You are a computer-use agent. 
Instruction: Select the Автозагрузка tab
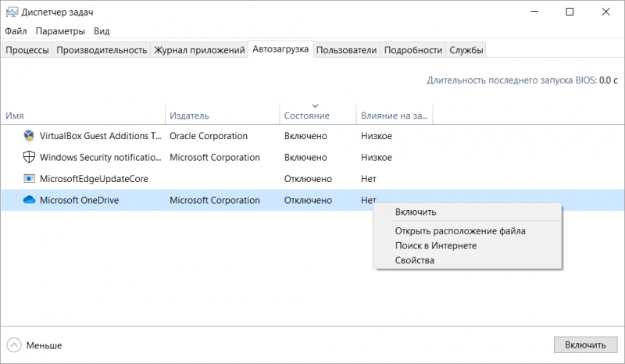click(x=280, y=49)
